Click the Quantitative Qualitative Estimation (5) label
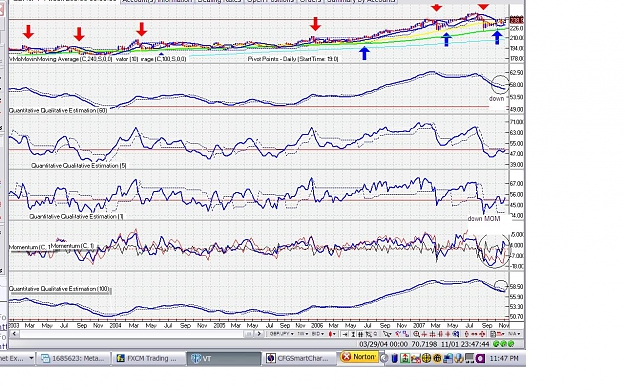 (x=79, y=165)
